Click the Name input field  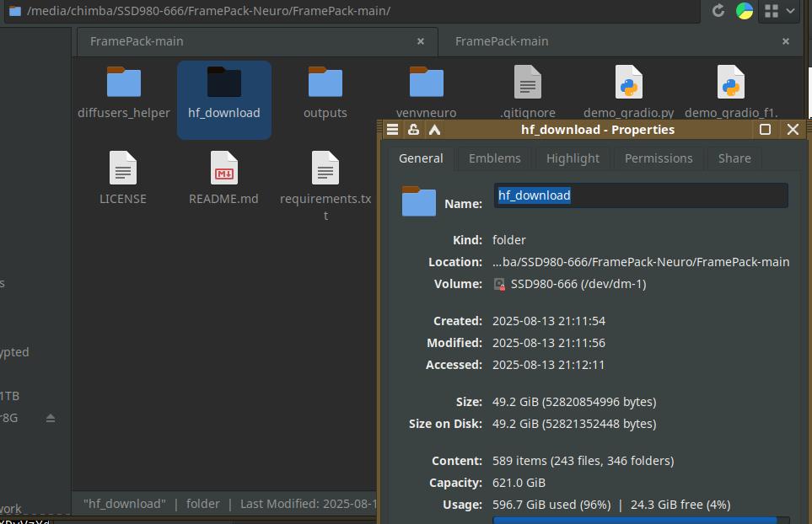(x=641, y=195)
